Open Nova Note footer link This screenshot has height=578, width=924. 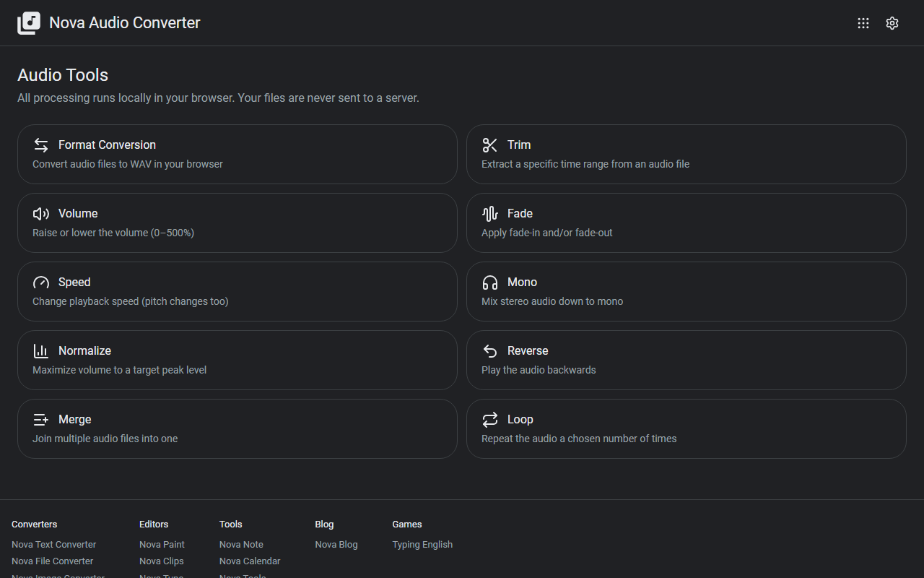point(241,545)
